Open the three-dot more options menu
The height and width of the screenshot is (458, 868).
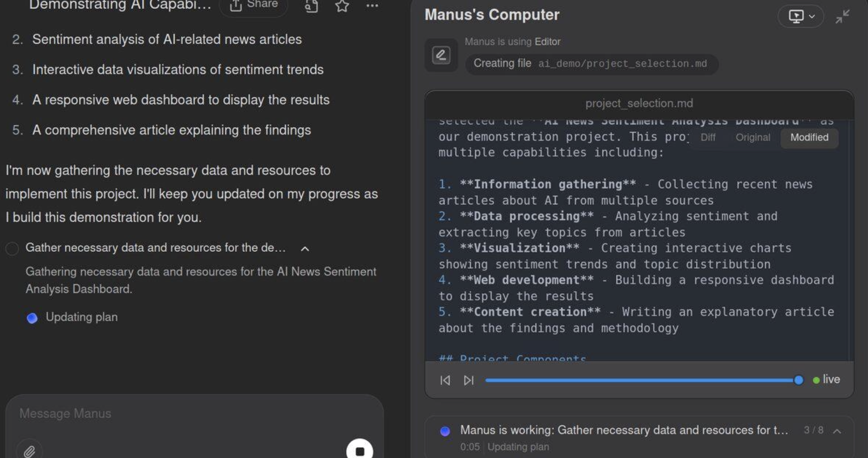[x=372, y=6]
